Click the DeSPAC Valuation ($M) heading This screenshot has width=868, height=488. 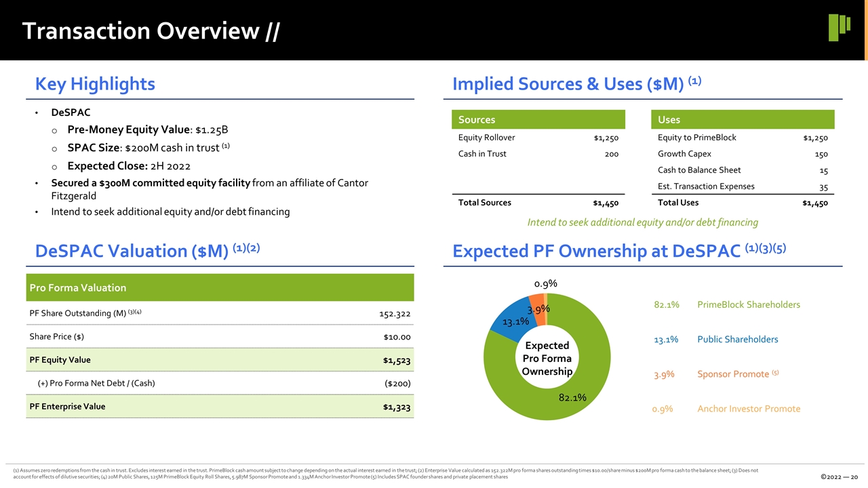(148, 250)
